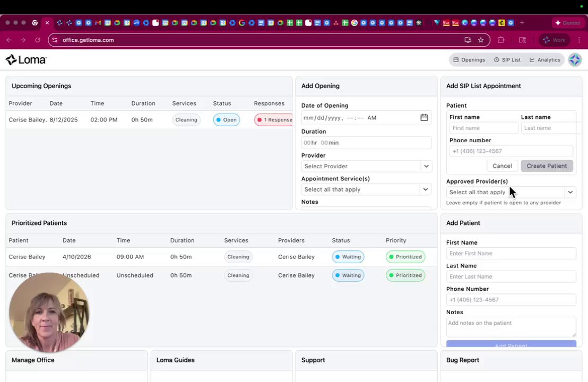Click the 1 Response badge for Cerise Bailey
This screenshot has height=382, width=588.
(x=274, y=120)
